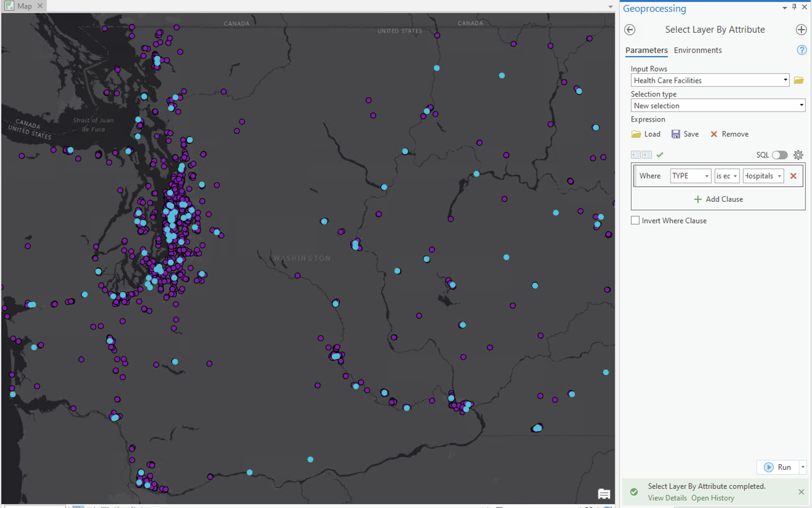This screenshot has width=812, height=508.
Task: Open the tool help question mark icon
Action: pos(801,50)
